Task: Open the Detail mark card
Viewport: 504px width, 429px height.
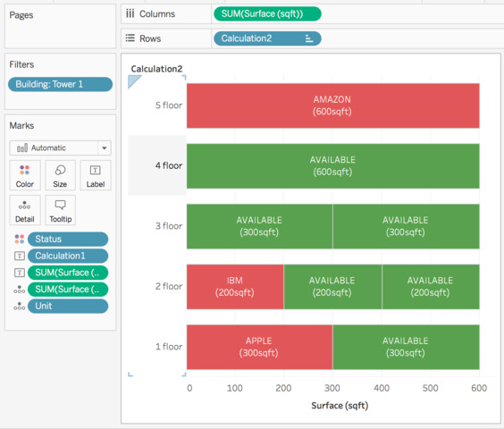Action: 25,210
